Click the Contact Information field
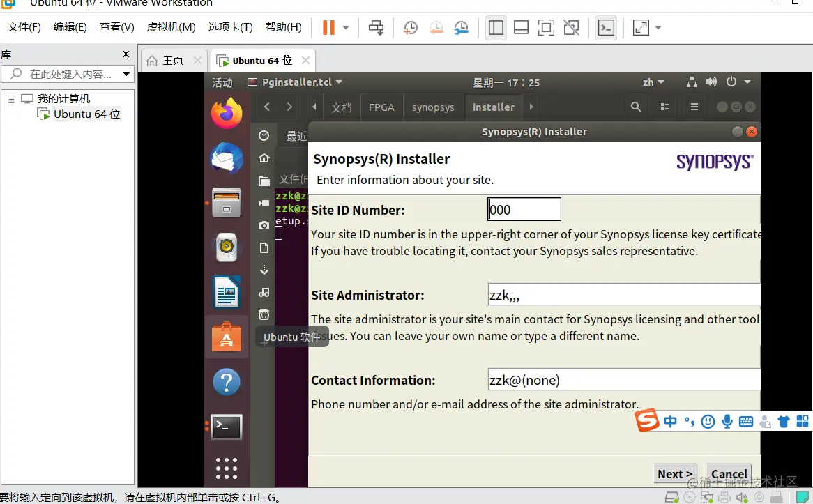 point(624,380)
